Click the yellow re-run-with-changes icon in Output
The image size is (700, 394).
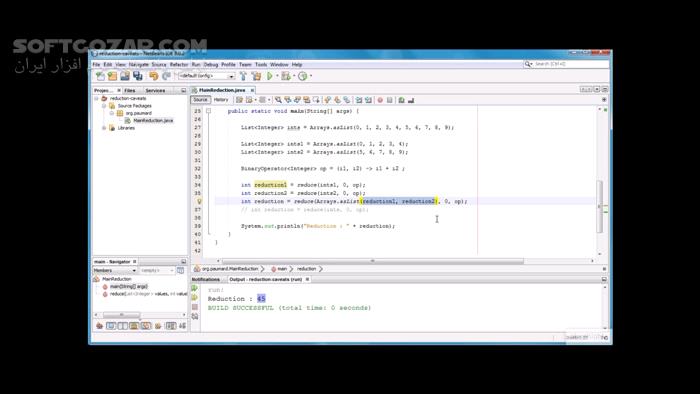tap(195, 298)
